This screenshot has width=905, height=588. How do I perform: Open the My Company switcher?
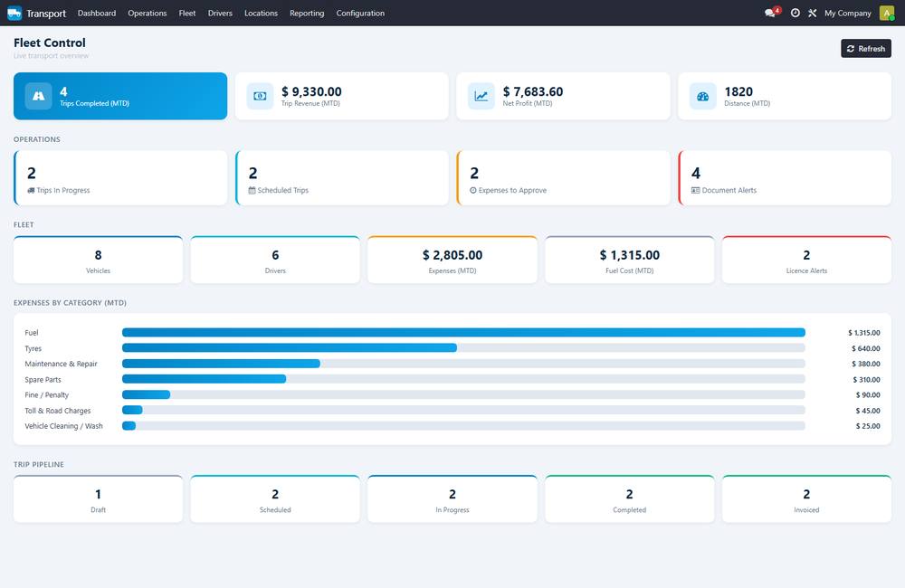pos(848,13)
